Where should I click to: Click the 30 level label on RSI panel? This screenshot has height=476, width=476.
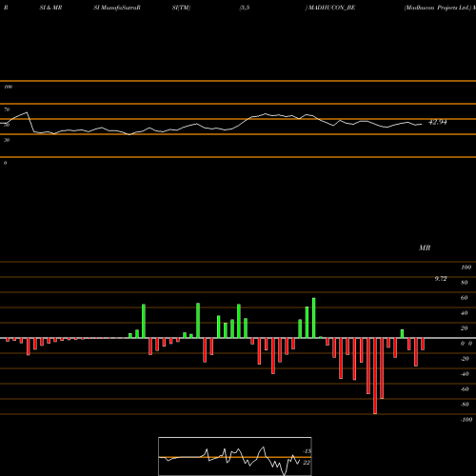coord(7,140)
